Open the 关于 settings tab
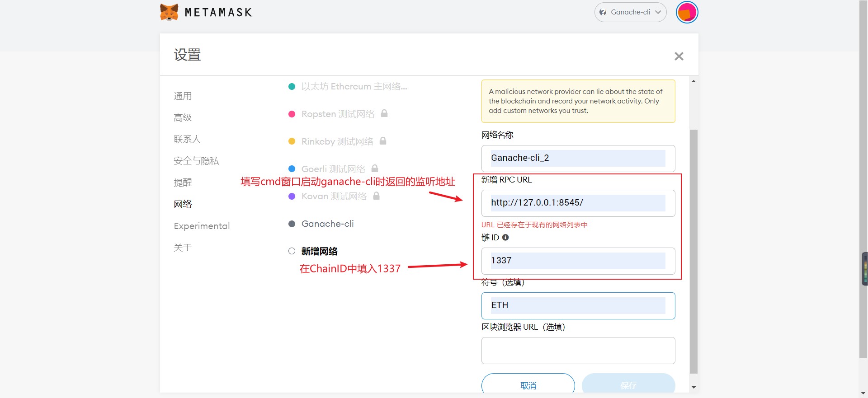Viewport: 868px width, 398px height. pyautogui.click(x=183, y=248)
